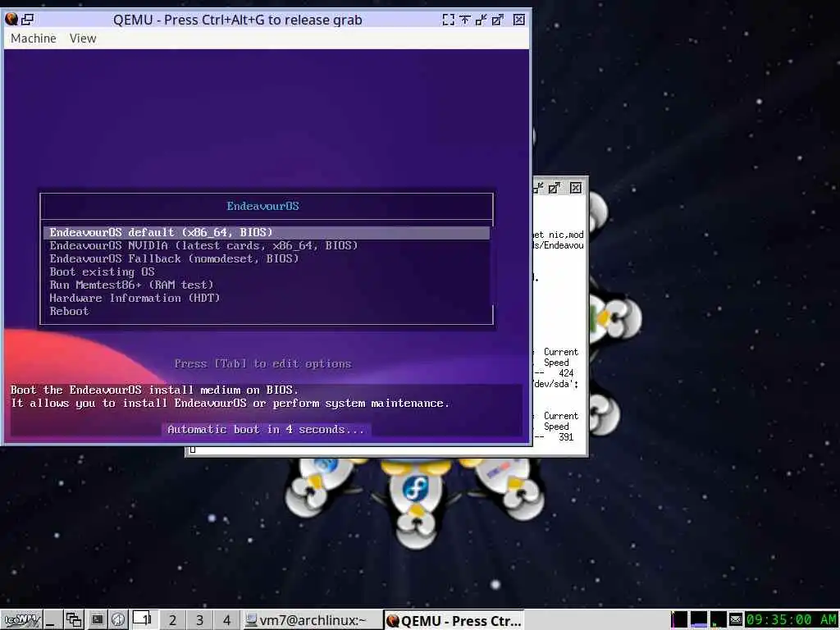Select EndeavourOS default (x86_64, BIOS) boot entry

(267, 232)
